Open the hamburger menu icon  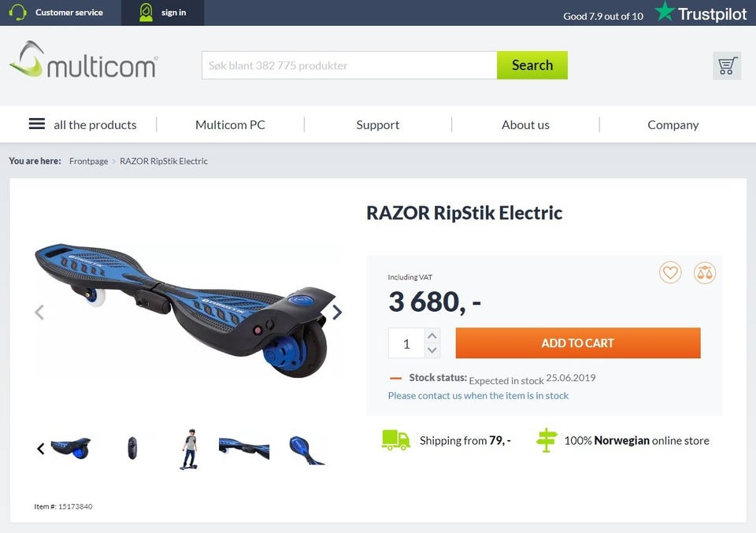click(x=37, y=124)
